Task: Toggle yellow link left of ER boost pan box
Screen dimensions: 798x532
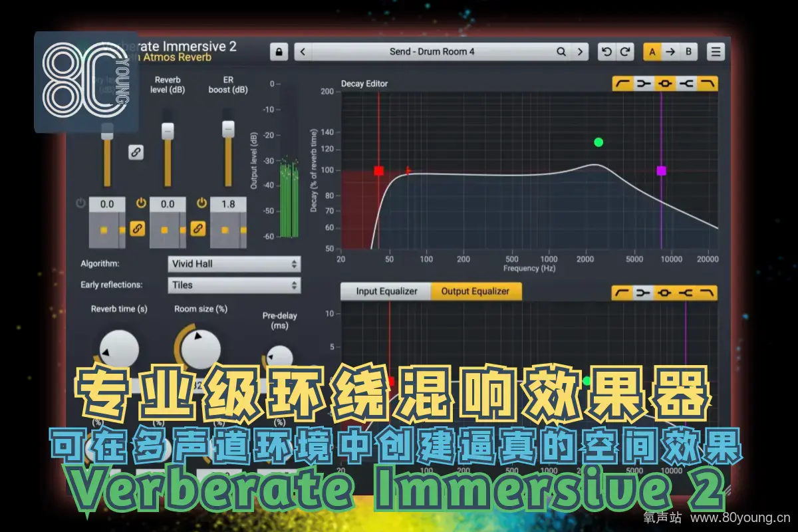Action: (198, 228)
